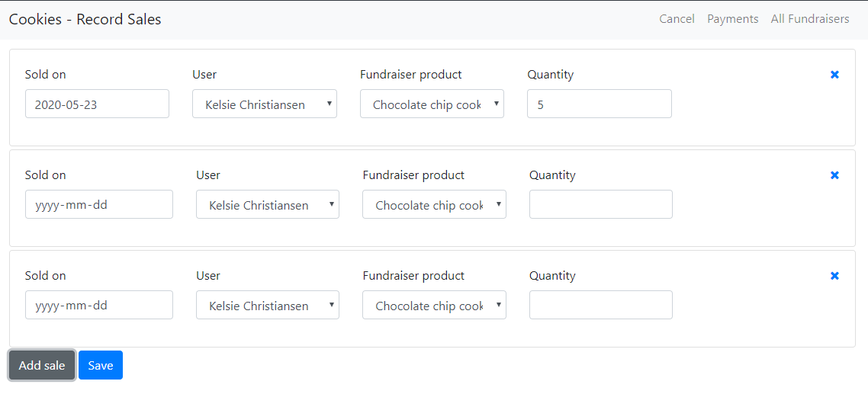Open All Fundraisers link
Viewport: 868px width, 394px height.
click(809, 19)
